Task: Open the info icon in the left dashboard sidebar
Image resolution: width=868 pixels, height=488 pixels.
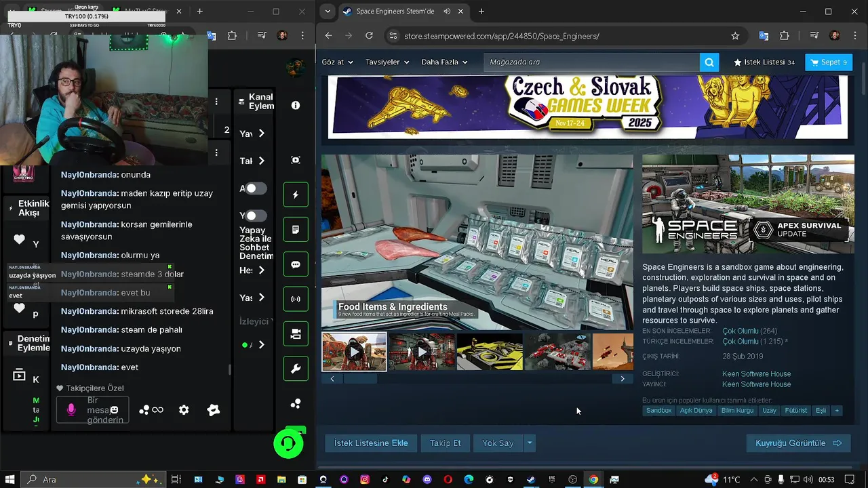Action: click(x=296, y=105)
